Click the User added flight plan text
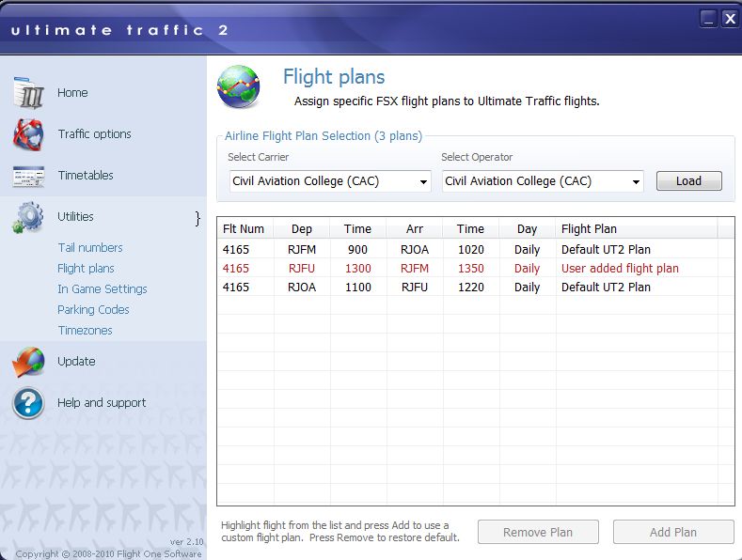The width and height of the screenshot is (742, 560). (620, 269)
